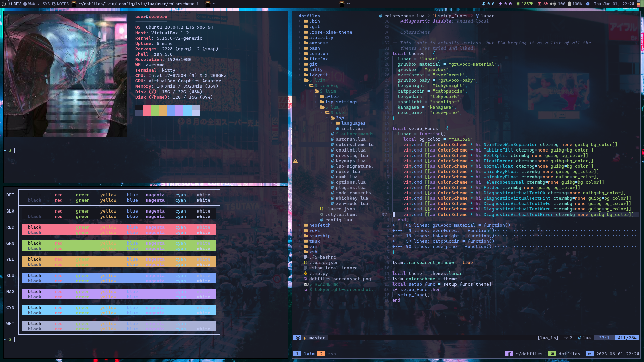
Task: Click the mode indicator icon in statusline
Action: click(x=298, y=338)
